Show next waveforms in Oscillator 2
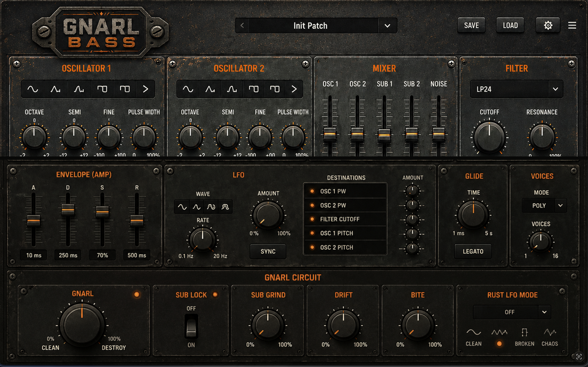Viewport: 588px width, 367px height. pos(294,89)
